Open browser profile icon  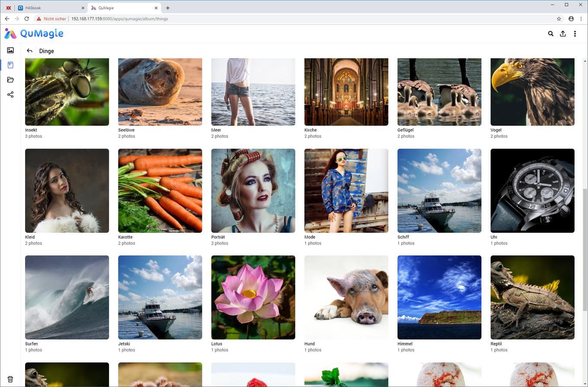(x=571, y=19)
